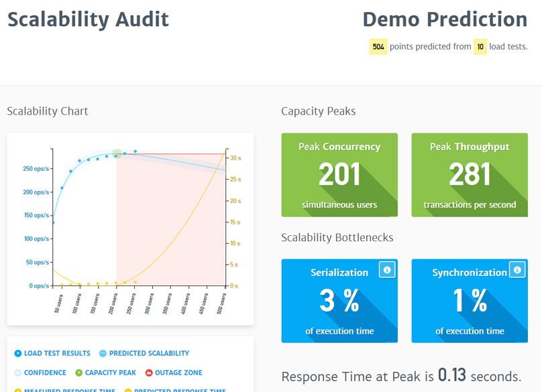Click the 200 ops/s axis label
Viewport: 542px width, 392px height.
click(x=36, y=192)
